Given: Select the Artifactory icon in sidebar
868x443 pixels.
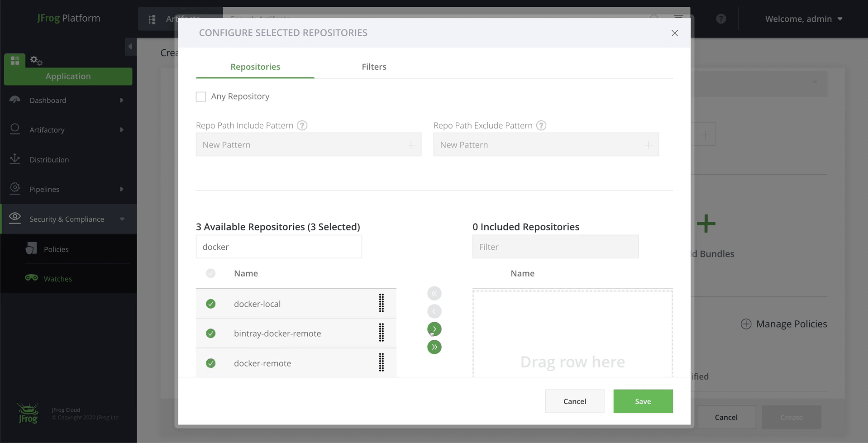Looking at the screenshot, I should (x=15, y=129).
